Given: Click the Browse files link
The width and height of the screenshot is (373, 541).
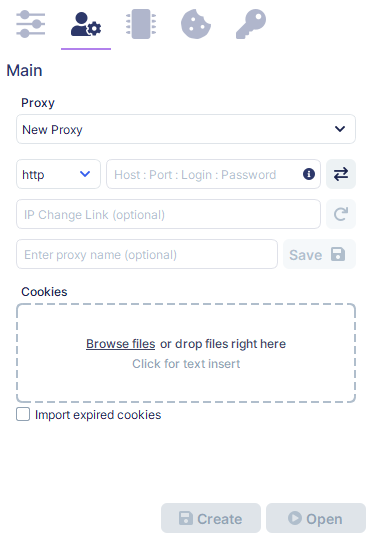Looking at the screenshot, I should [x=120, y=344].
